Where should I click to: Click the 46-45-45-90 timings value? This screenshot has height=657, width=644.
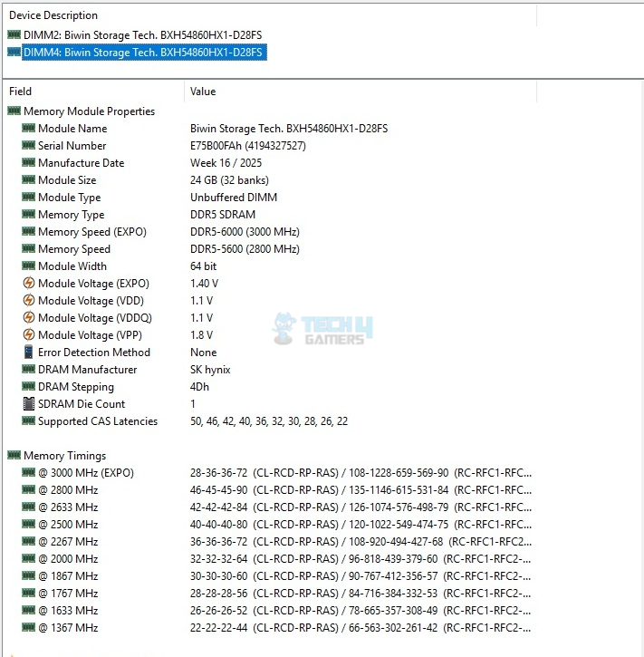tap(360, 490)
